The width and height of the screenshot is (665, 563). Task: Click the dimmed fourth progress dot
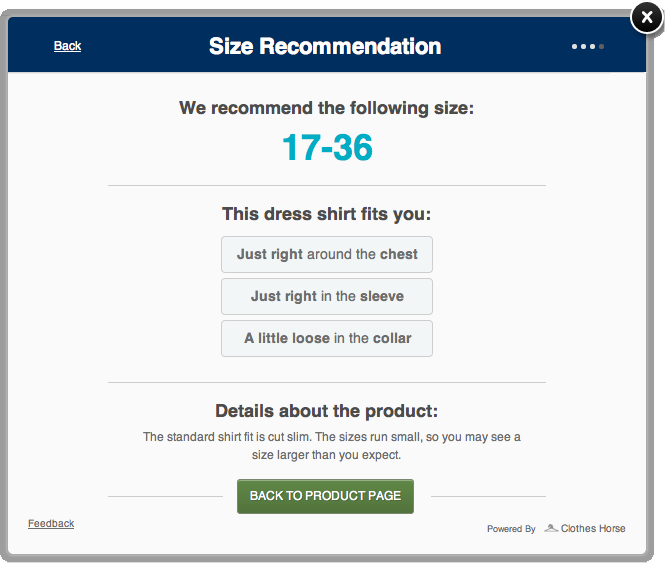[601, 46]
